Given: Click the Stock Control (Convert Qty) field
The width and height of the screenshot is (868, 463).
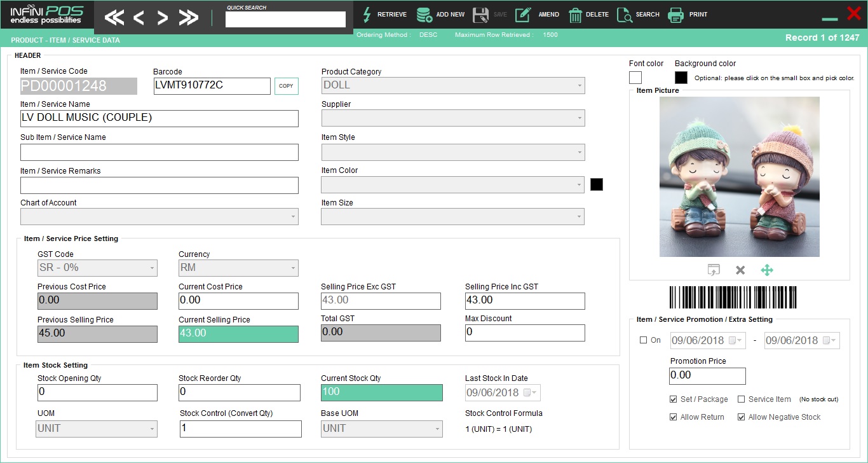Looking at the screenshot, I should 241,429.
